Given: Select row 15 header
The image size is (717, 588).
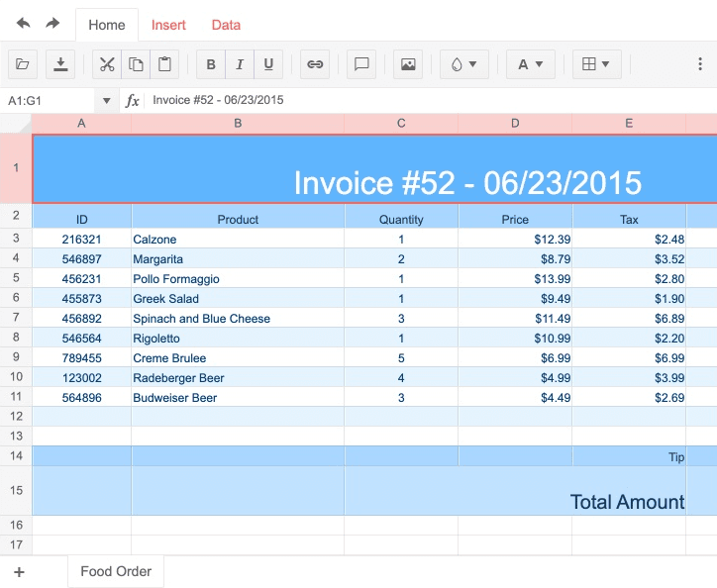Looking at the screenshot, I should (16, 490).
